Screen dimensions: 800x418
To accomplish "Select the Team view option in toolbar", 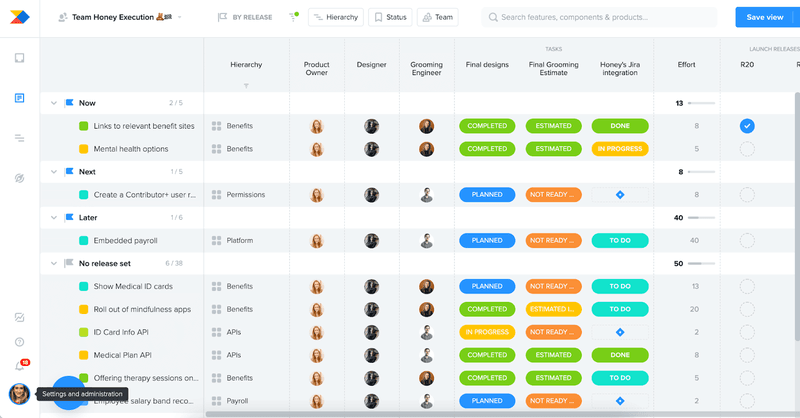I will click(x=438, y=17).
